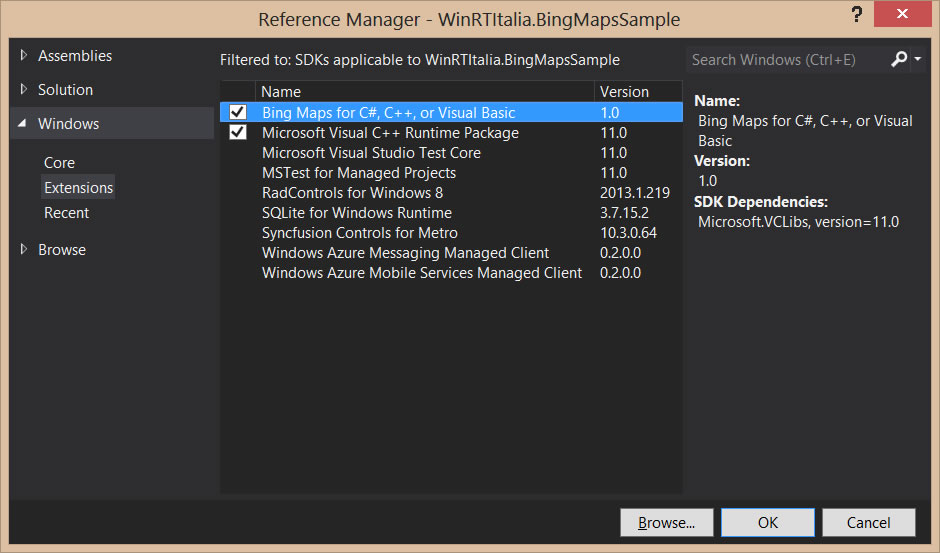Viewport: 940px width, 553px height.
Task: Click version 3.7.15.2 cell
Action: (624, 212)
